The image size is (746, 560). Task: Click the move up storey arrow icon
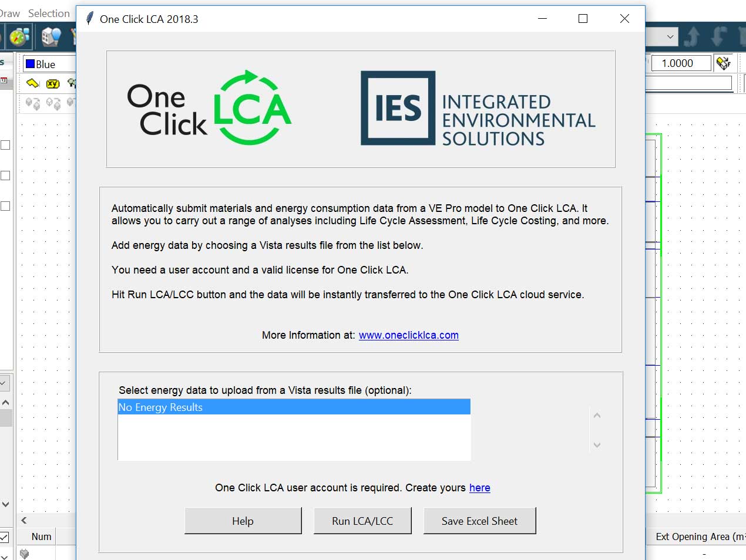coord(692,36)
